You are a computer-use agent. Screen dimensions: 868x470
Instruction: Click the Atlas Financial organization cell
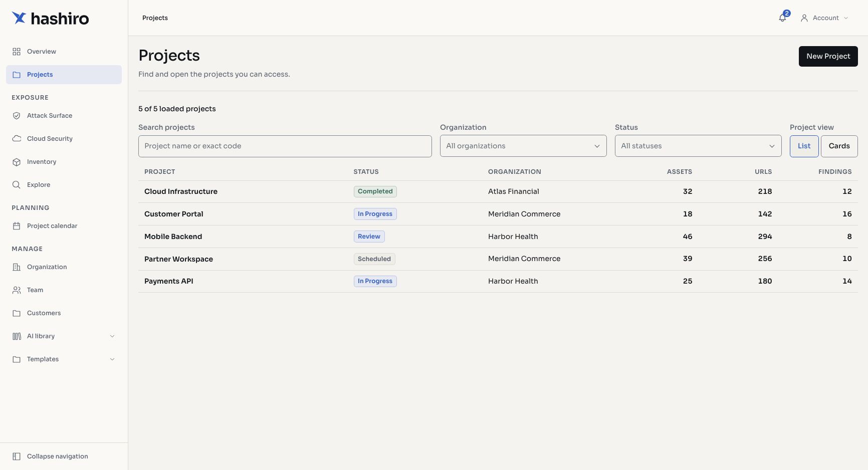point(514,191)
